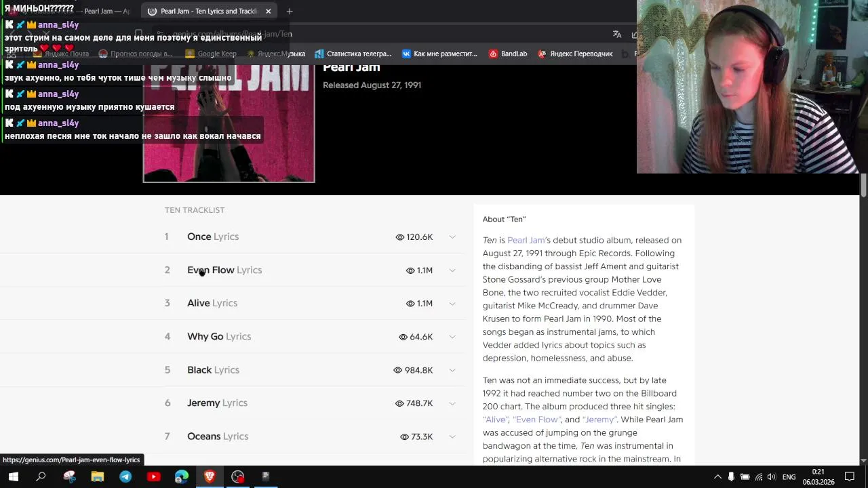The image size is (868, 488).
Task: Expand the Alive track row chevron
Action: [452, 304]
